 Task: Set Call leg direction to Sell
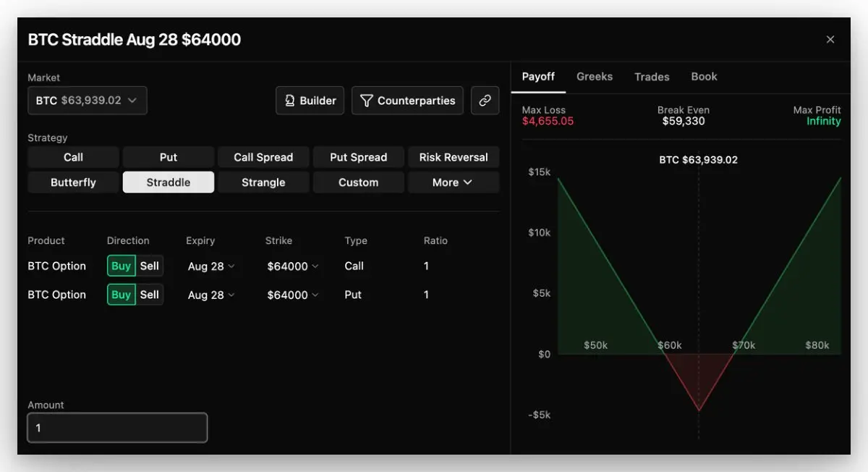150,266
